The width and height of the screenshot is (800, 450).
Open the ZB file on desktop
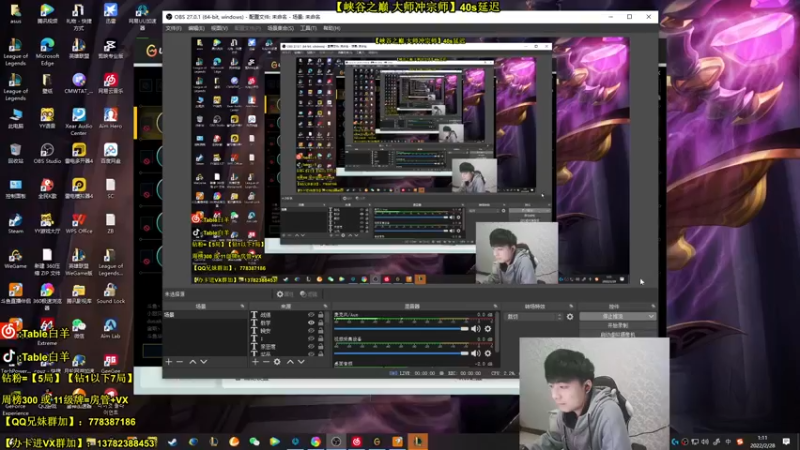click(x=110, y=223)
